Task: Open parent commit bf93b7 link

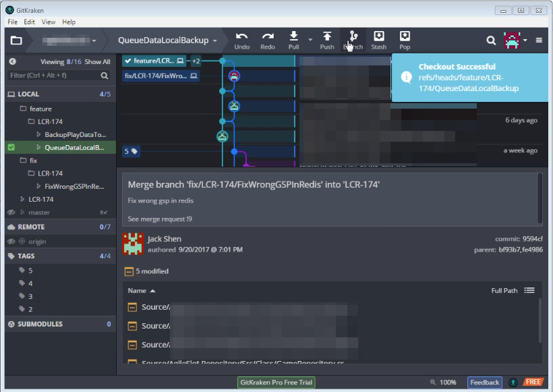Action: (508, 250)
